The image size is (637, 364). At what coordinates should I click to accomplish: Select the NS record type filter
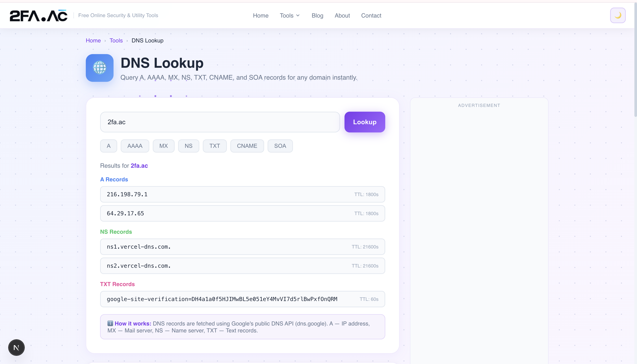click(188, 146)
